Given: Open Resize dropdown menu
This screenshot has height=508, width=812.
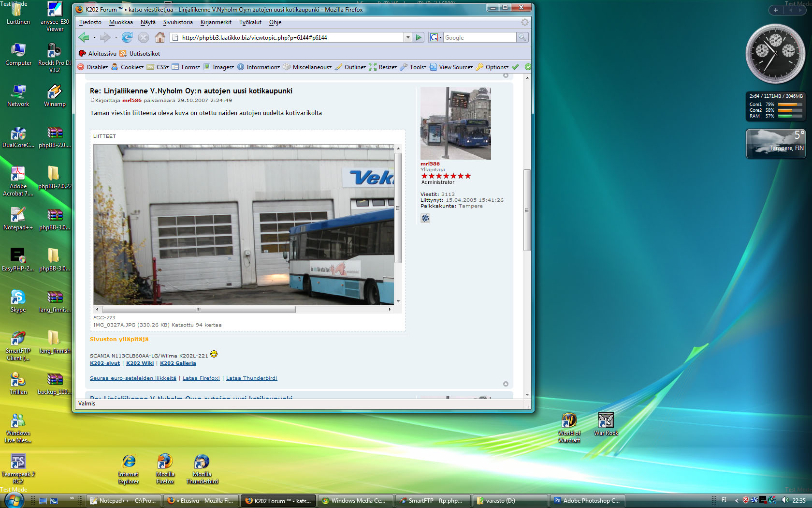Looking at the screenshot, I should click(383, 67).
